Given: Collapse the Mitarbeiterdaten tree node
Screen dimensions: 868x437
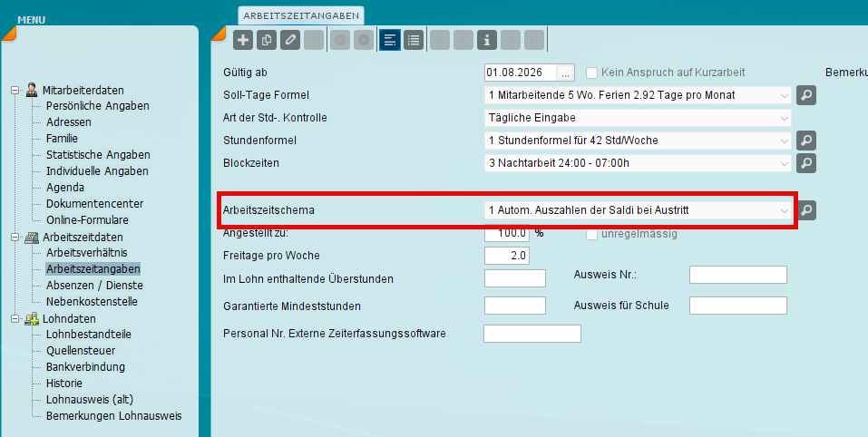Looking at the screenshot, I should 15,90.
